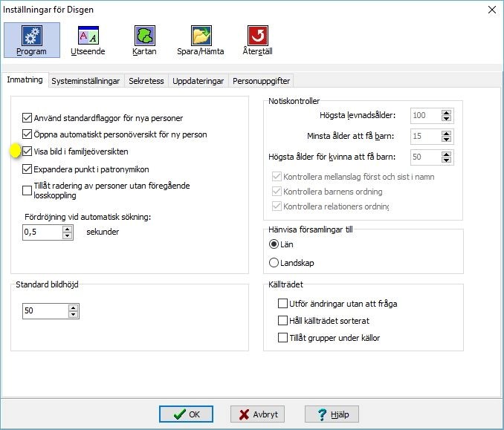This screenshot has height=430, width=504.
Task: Decrease the Standard bildhöjd value
Action: (x=74, y=314)
